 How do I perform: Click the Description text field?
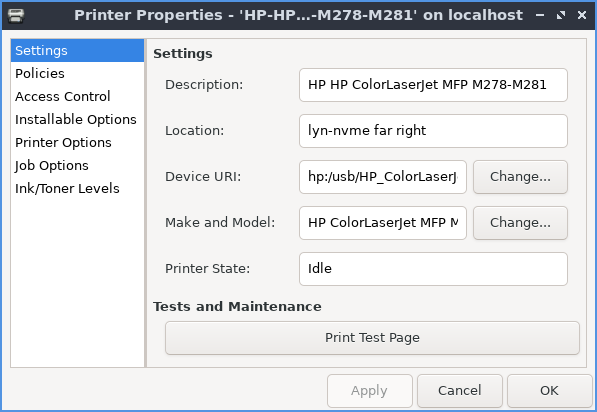(x=433, y=85)
